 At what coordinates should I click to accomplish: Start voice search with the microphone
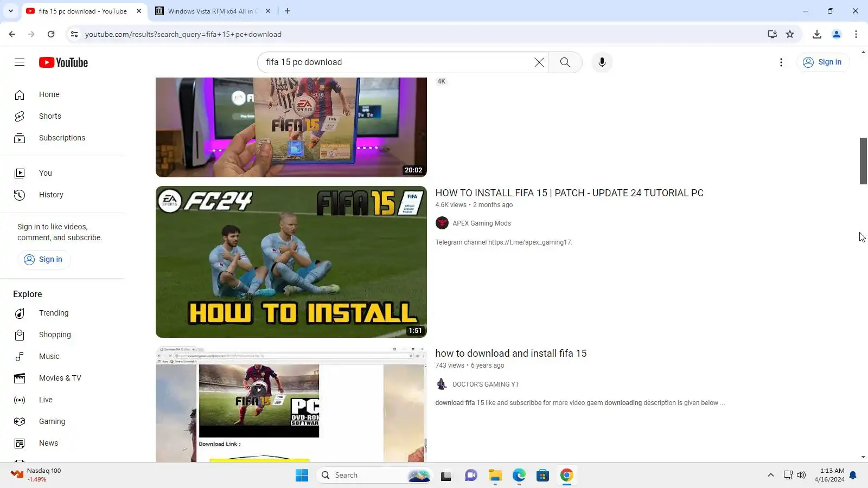click(x=602, y=62)
